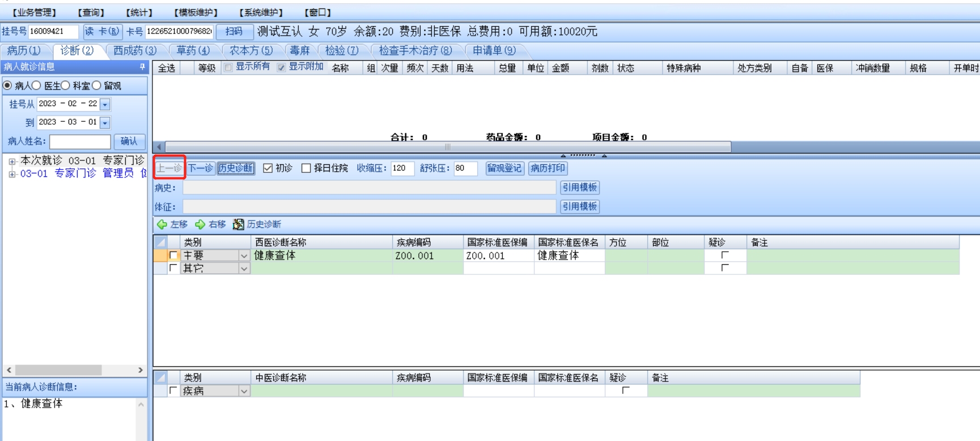Expand the 本次就诊 tree node
Image resolution: width=980 pixels, height=441 pixels.
(12, 162)
